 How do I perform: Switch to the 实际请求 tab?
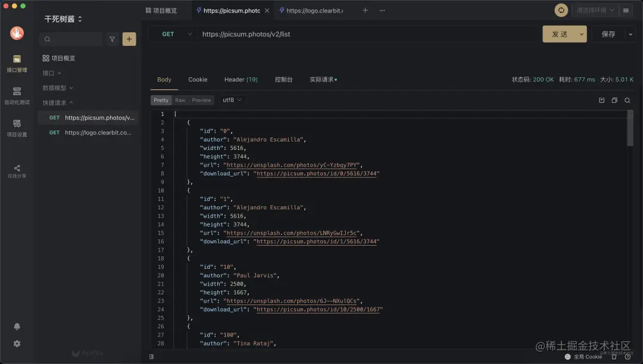coord(323,80)
